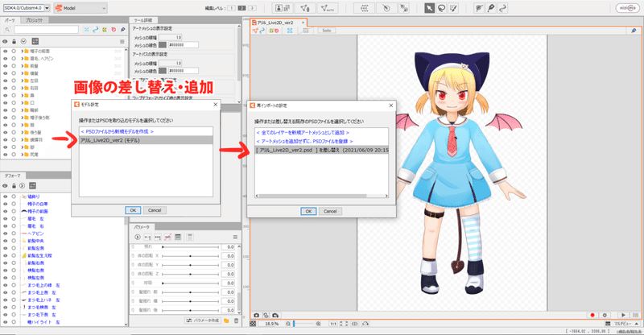Click the delete parameter trash icon

point(236,321)
